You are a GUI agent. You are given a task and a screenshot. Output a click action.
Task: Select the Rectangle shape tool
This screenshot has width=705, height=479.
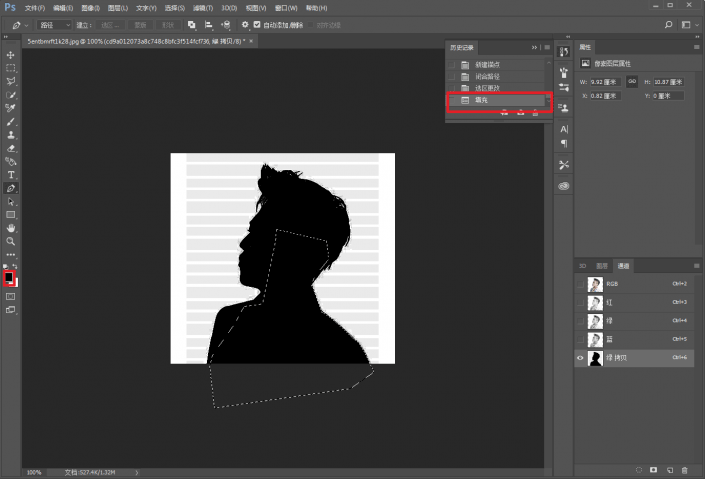(10, 215)
